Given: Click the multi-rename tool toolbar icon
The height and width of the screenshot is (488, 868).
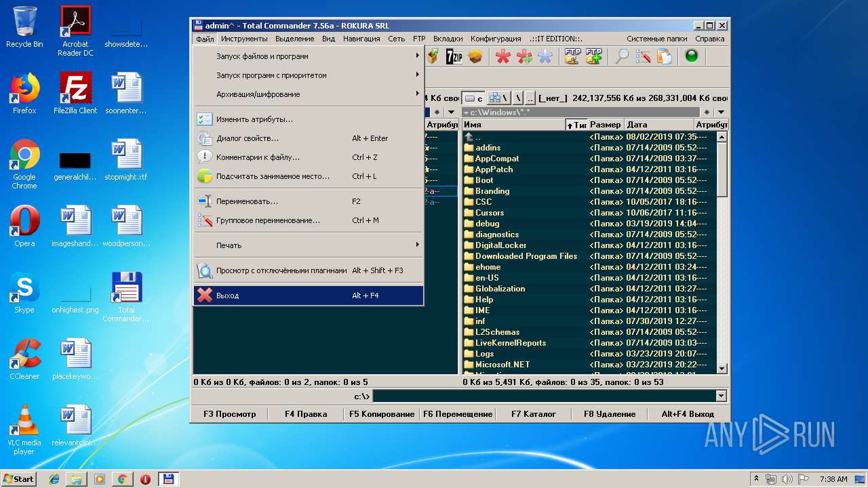Looking at the screenshot, I should [643, 56].
